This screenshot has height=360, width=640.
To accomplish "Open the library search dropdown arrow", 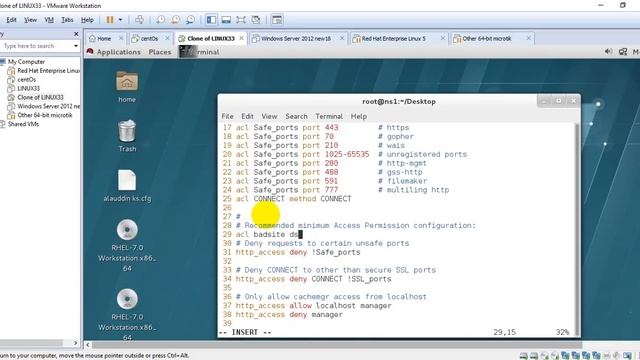I will tap(76, 46).
